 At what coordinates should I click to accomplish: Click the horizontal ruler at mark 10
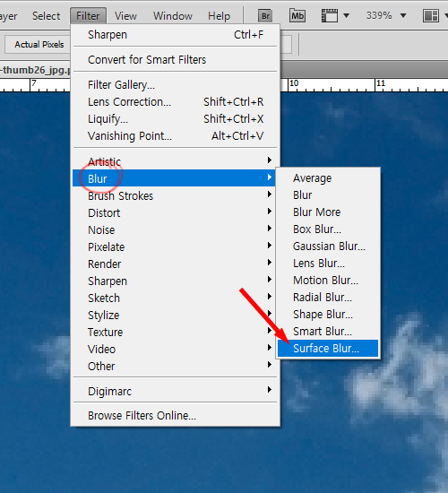(294, 84)
